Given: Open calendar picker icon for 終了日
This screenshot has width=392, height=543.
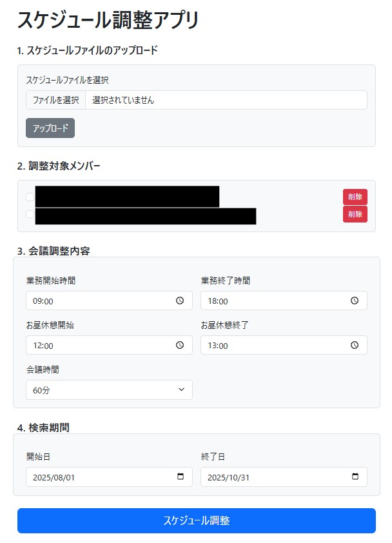Looking at the screenshot, I should pos(355,477).
